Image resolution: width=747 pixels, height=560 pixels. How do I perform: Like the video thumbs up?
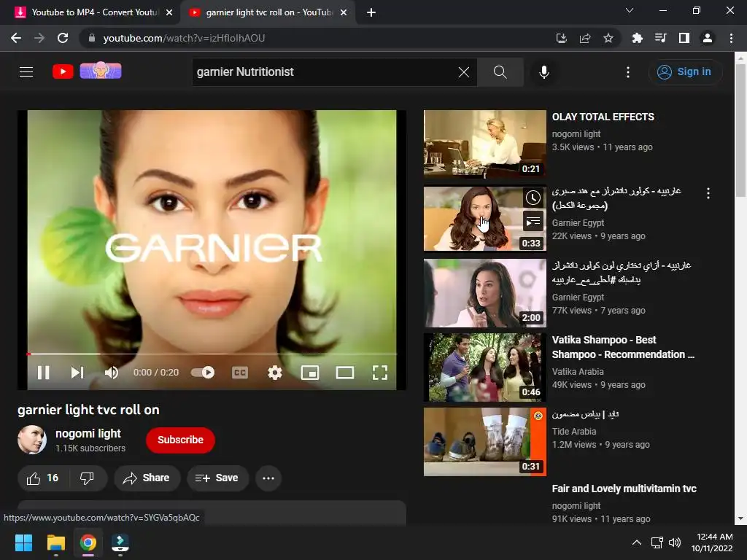click(x=43, y=478)
